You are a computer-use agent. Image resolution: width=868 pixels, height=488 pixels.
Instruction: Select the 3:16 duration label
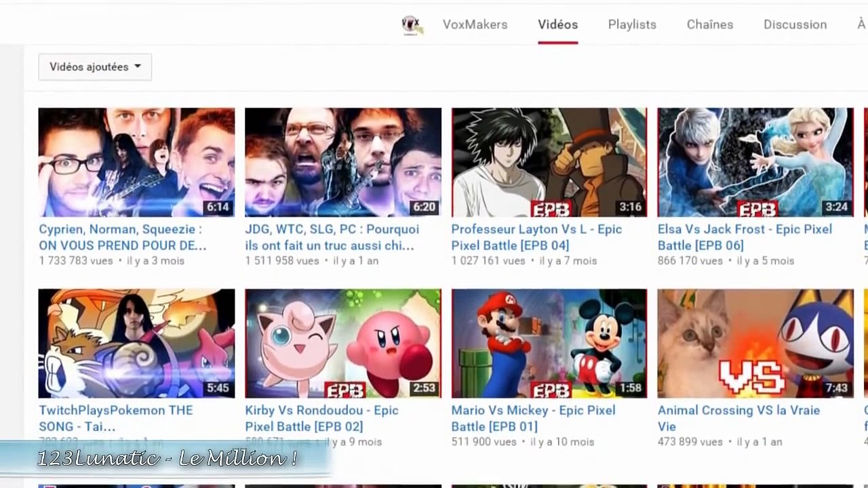[630, 207]
